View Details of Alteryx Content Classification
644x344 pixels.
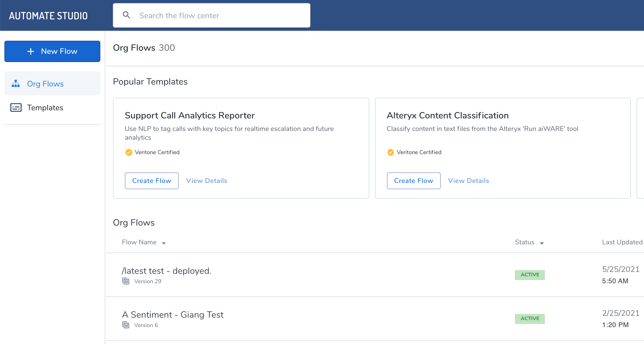point(468,181)
